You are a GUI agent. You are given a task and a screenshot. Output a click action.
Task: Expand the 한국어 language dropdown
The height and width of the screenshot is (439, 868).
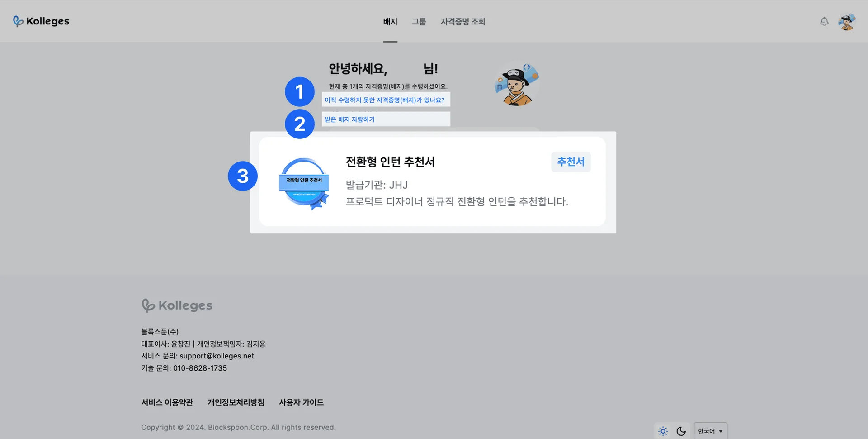coord(710,431)
